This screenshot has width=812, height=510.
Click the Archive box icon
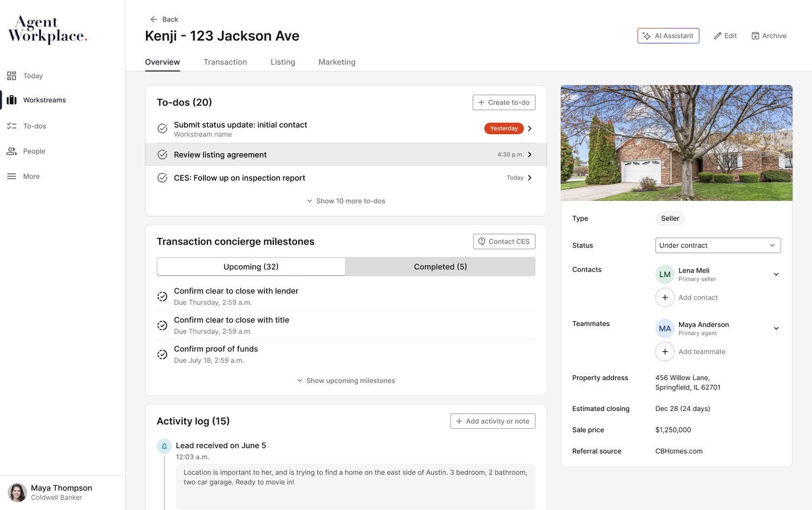click(755, 36)
